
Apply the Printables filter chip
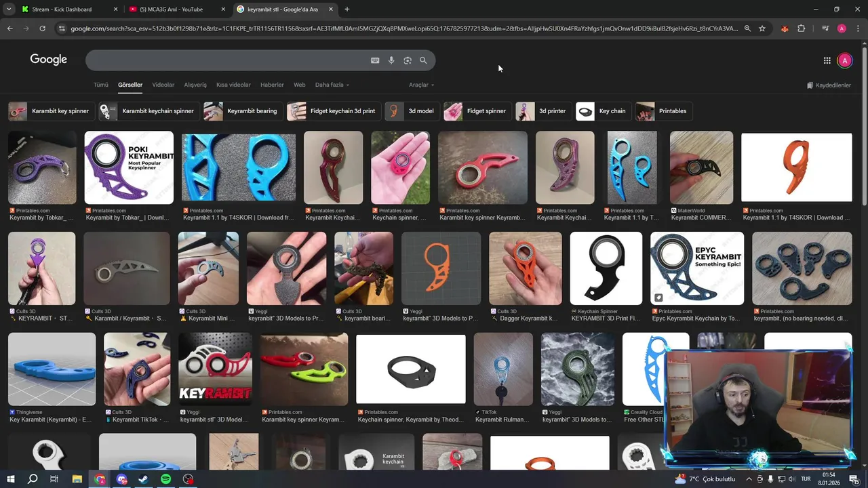point(663,111)
